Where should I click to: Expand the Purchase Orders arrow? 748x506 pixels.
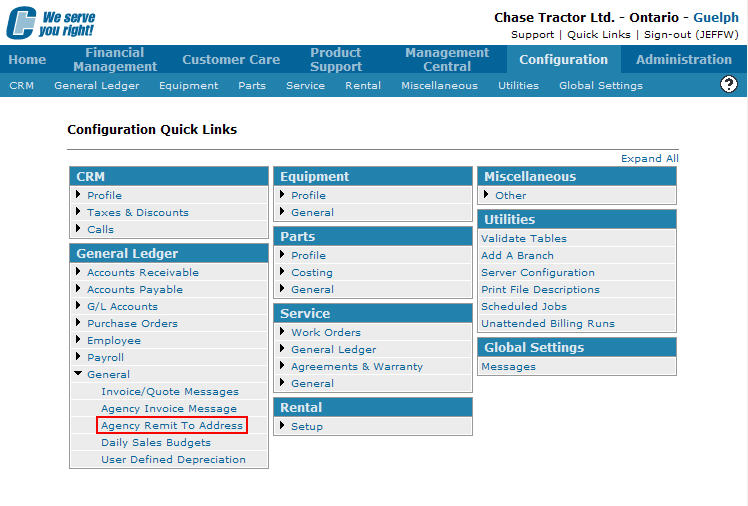tap(78, 322)
